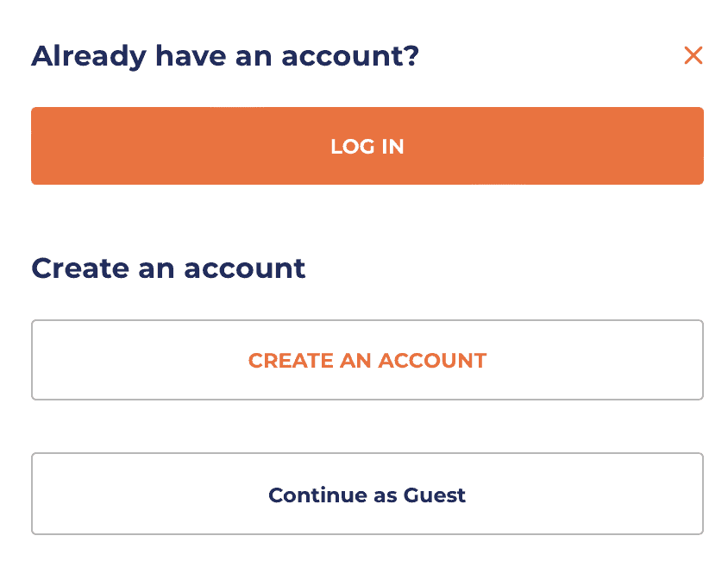Hit the filled orange LOG IN bar
The image size is (728, 561).
[x=367, y=146]
